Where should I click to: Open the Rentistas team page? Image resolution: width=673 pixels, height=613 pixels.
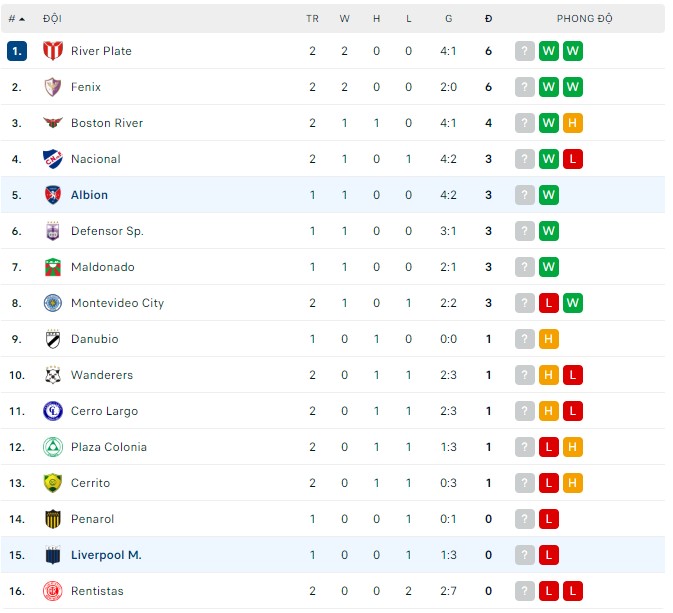(97, 591)
